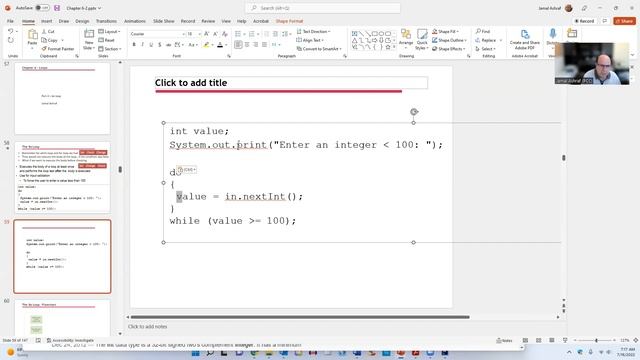Switch to the Insert tab
Viewport: 640px width, 360px height.
[47, 21]
